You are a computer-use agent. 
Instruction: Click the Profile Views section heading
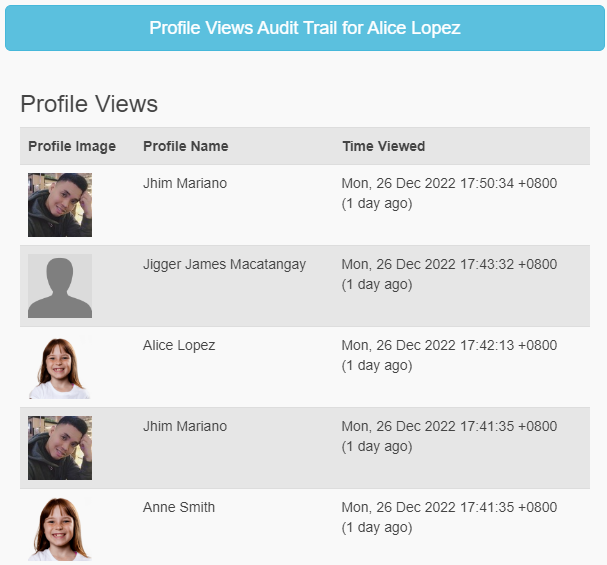[x=89, y=104]
